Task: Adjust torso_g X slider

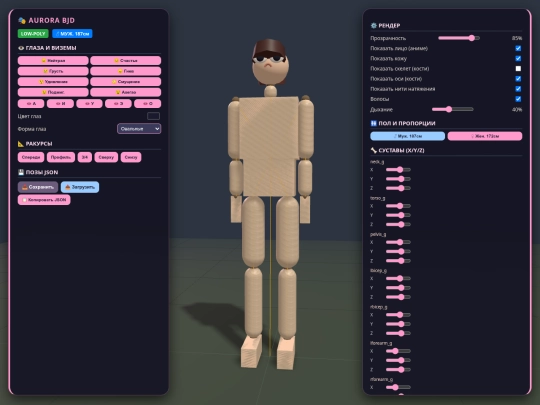Action: click(398, 206)
